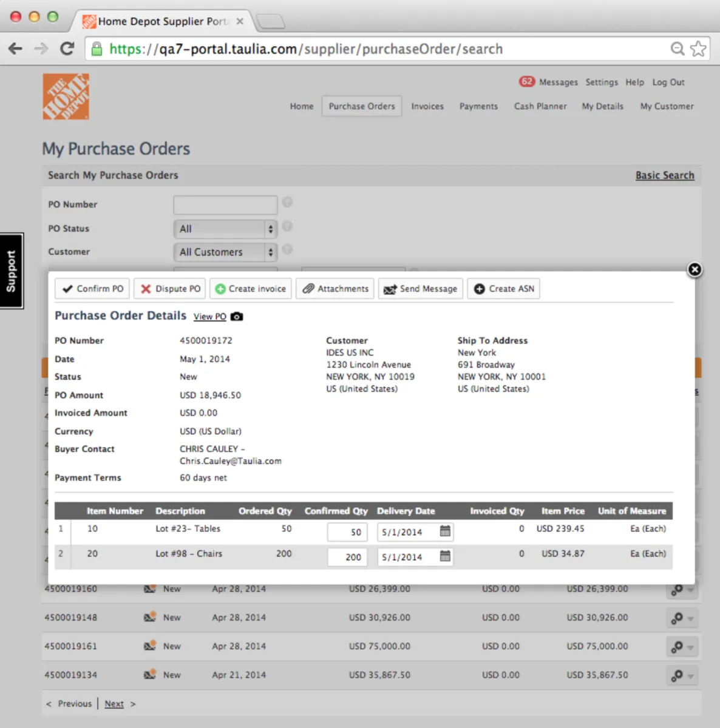
Task: Click the help icon beside PO Status
Action: pos(287,226)
